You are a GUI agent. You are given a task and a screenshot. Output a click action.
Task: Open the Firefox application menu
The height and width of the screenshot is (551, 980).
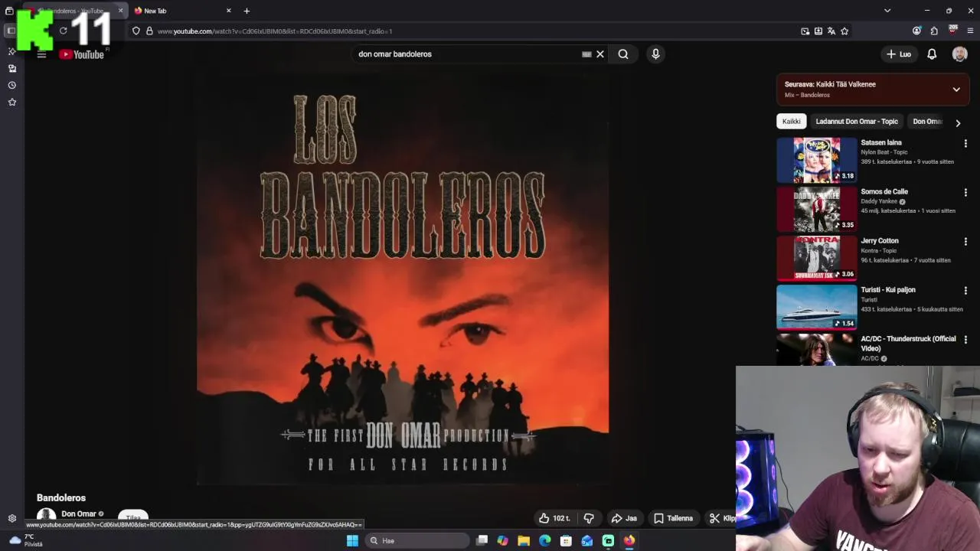click(x=970, y=31)
